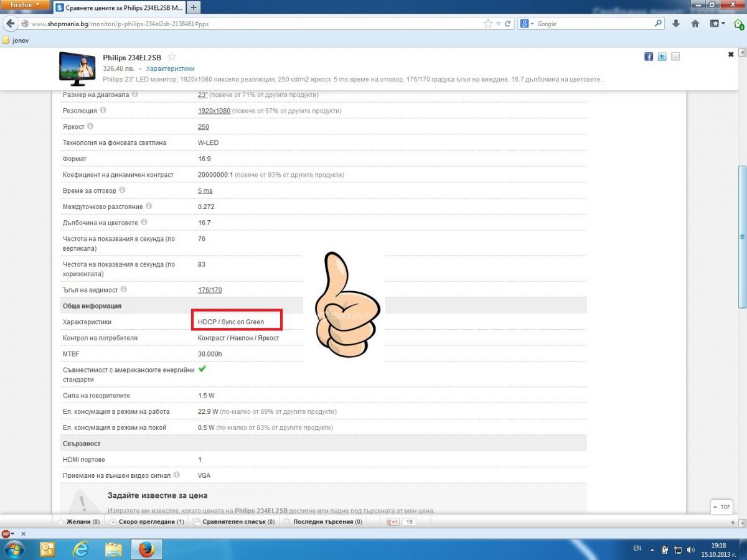Open Outlook from the taskbar
The width and height of the screenshot is (747, 560).
(47, 549)
